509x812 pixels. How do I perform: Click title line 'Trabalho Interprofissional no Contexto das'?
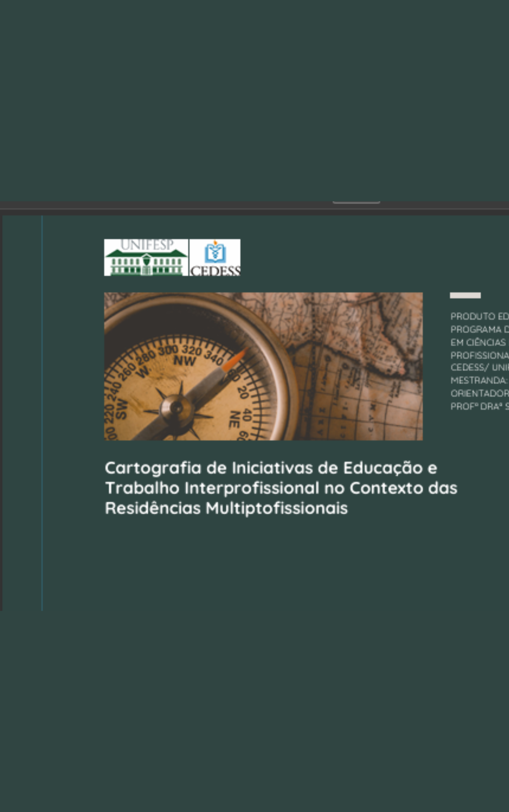pyautogui.click(x=281, y=488)
